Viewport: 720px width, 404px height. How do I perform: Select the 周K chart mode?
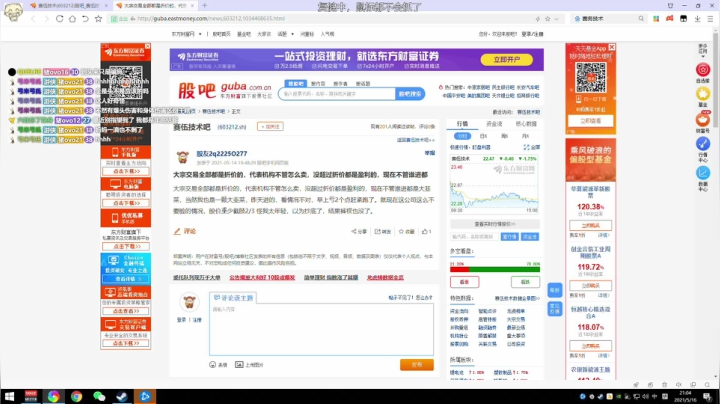tap(505, 136)
